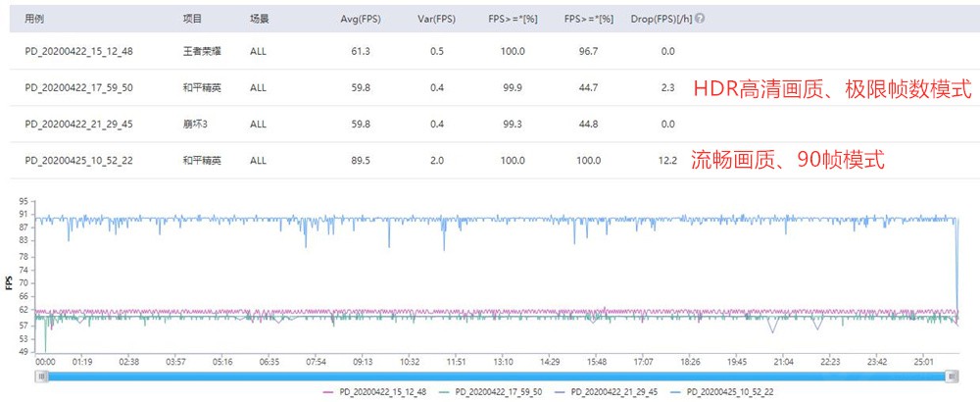Screen dimensions: 980x402
Task: Click the 00:00 time axis label
Action: [46, 362]
